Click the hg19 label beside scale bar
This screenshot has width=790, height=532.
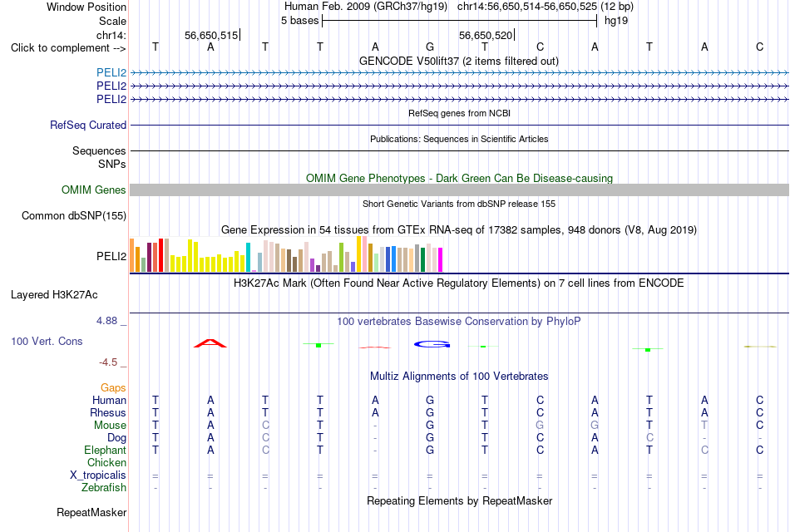pos(616,21)
